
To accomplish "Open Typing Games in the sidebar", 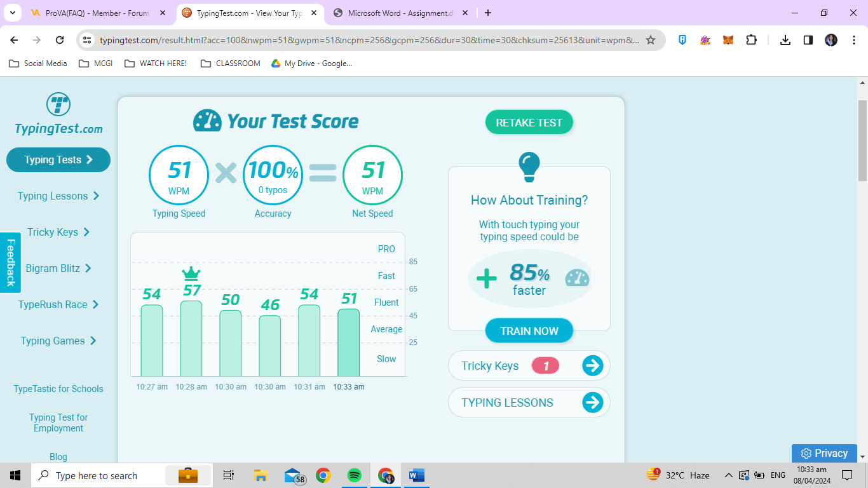I will click(x=58, y=341).
